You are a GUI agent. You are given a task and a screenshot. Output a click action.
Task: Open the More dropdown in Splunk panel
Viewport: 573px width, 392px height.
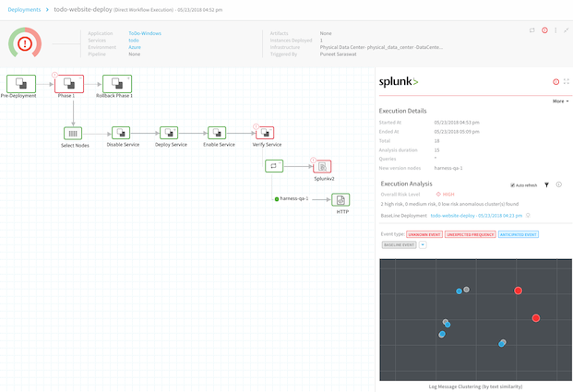pos(561,101)
